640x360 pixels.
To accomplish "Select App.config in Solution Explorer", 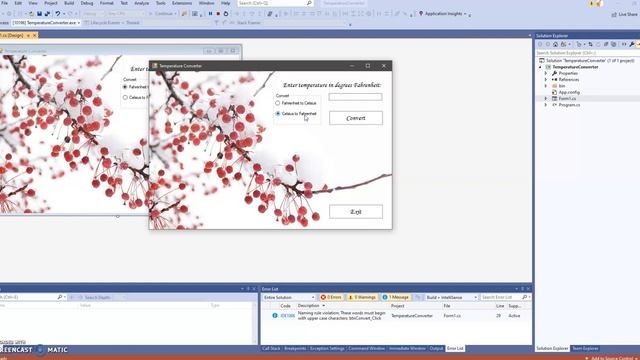I will [x=569, y=92].
